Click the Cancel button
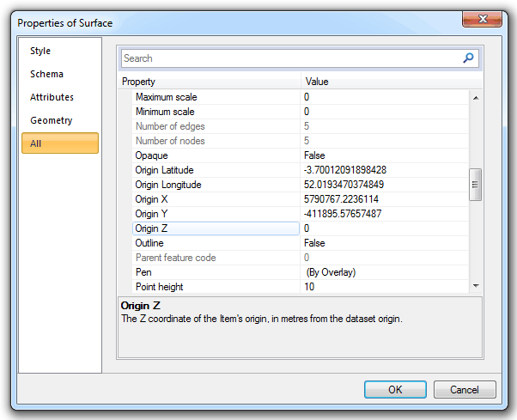Screen dimensions: 517x420 tap(465, 390)
